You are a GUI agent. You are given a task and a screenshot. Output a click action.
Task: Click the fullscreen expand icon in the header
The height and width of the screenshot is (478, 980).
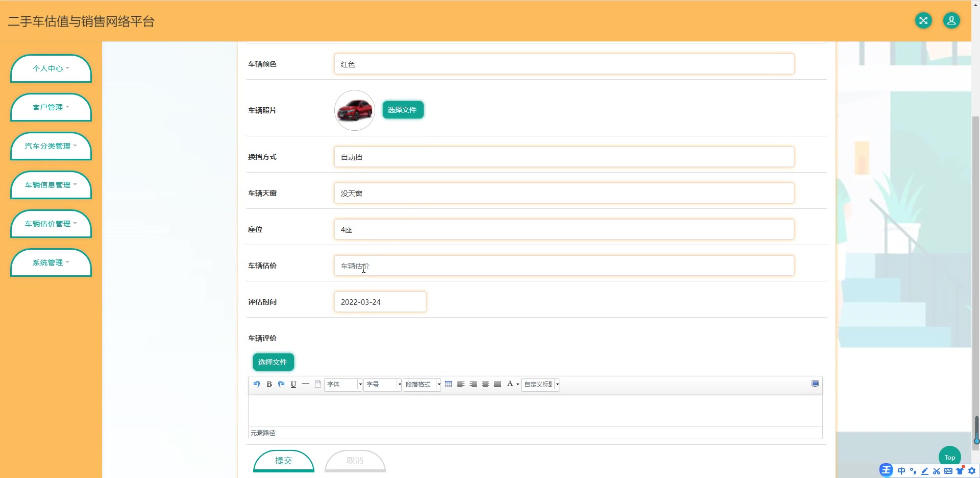pos(923,20)
